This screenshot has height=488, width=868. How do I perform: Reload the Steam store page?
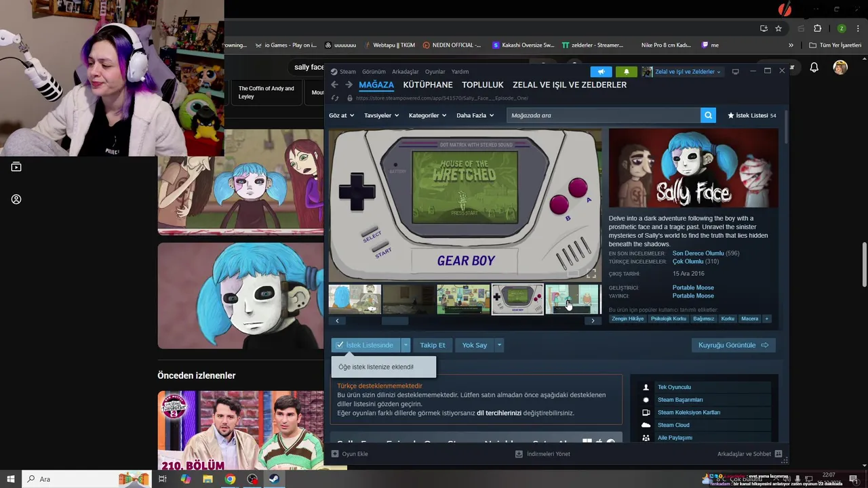pos(334,98)
